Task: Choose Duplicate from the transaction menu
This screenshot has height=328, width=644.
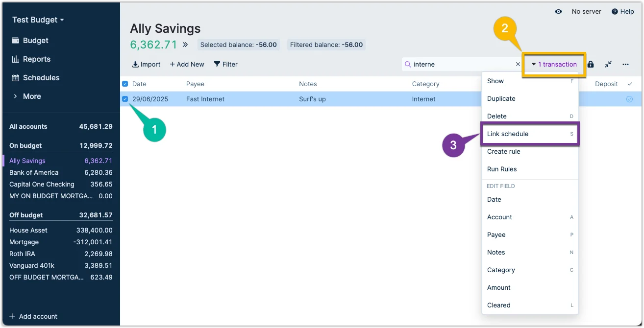Action: click(501, 98)
